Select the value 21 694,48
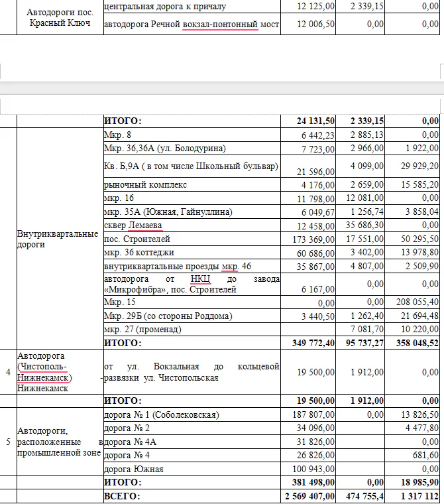The height and width of the screenshot is (504, 444). click(x=419, y=316)
